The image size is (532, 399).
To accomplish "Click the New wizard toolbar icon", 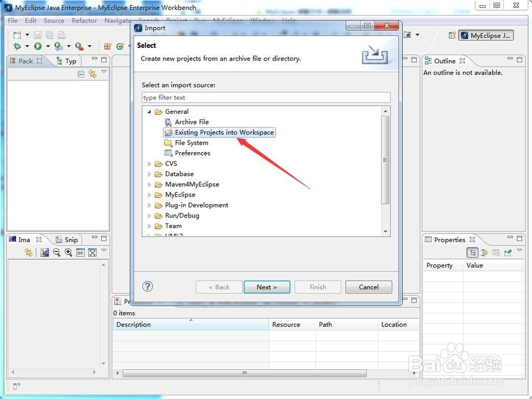I will click(x=17, y=35).
